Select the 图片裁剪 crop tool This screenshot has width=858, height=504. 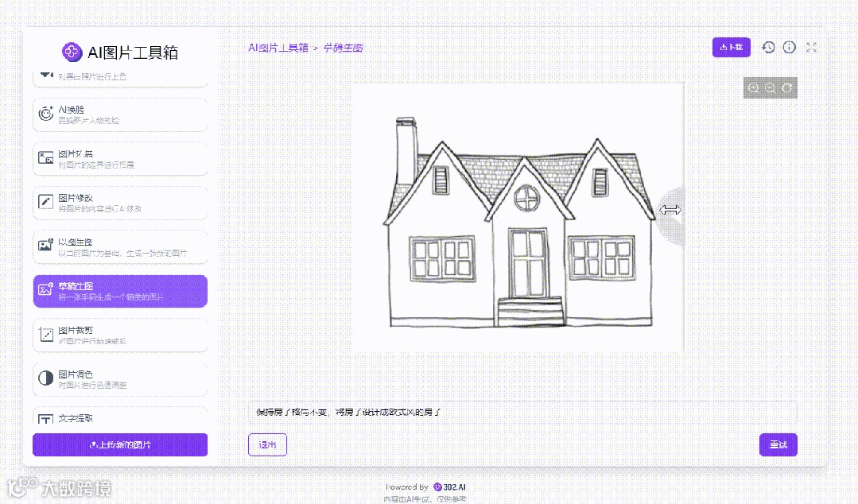pyautogui.click(x=120, y=335)
